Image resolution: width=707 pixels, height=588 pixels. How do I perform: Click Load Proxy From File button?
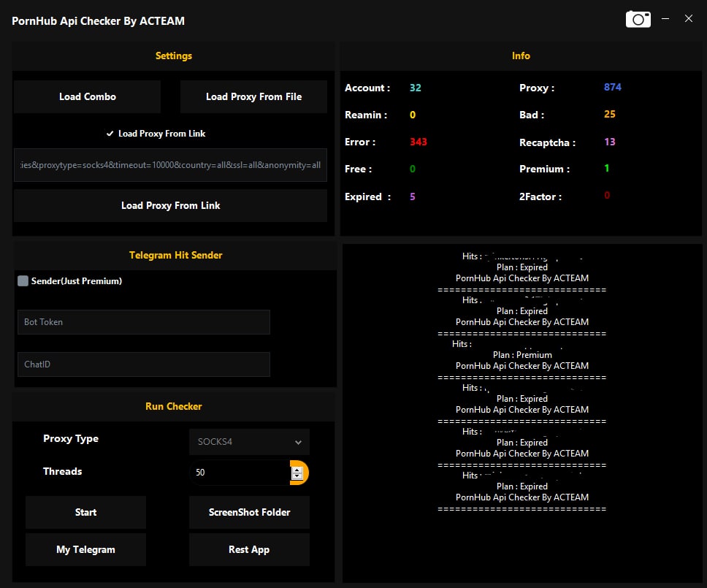[x=254, y=97]
